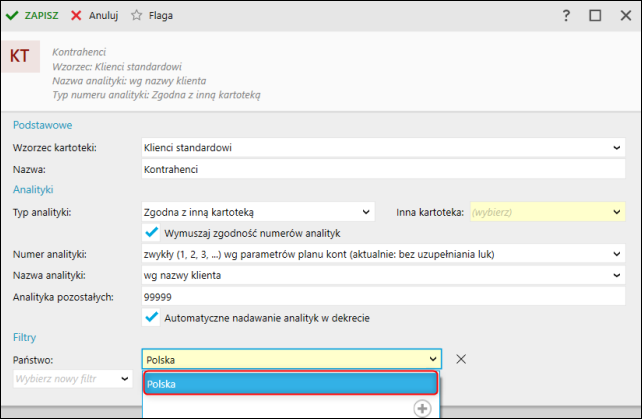Expand Wzorzec kartoteki dropdown
Screen dimensions: 642x419
[x=617, y=148]
